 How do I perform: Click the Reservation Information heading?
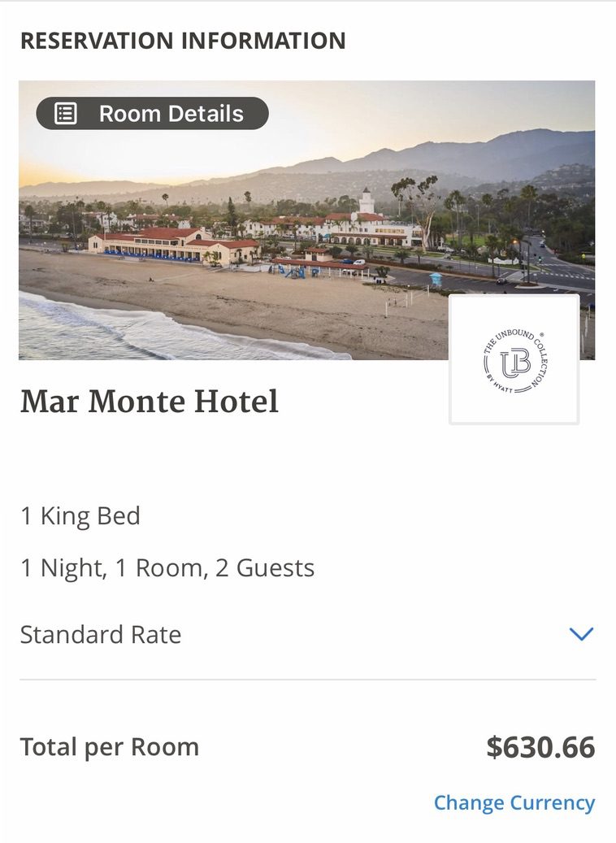click(x=183, y=41)
